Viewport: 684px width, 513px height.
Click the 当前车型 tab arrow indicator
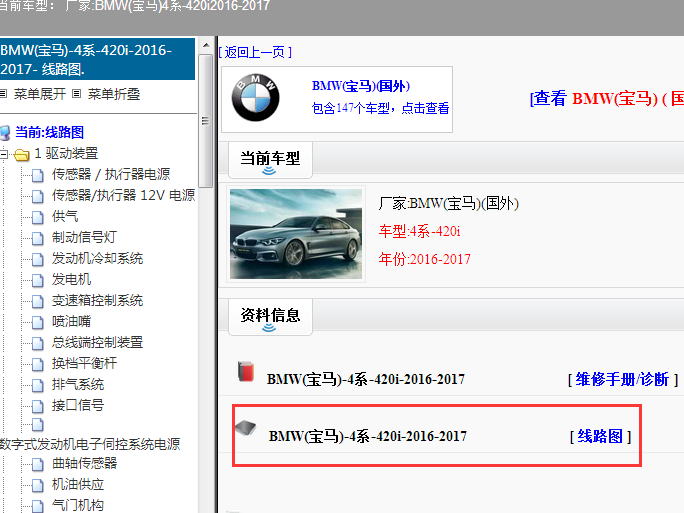269,171
